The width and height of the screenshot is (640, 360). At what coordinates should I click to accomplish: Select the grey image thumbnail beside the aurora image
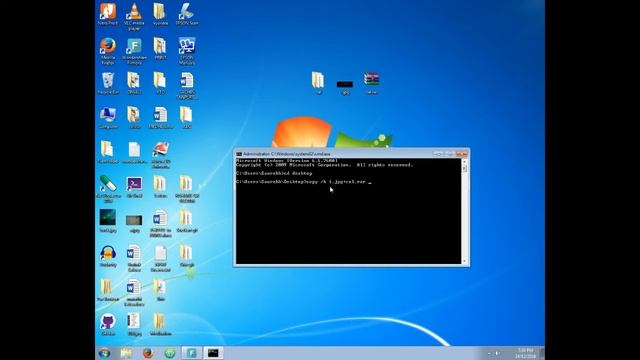[134, 224]
